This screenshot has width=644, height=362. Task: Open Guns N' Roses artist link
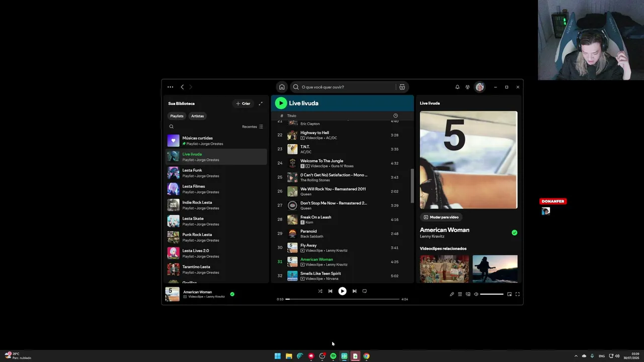(x=342, y=166)
